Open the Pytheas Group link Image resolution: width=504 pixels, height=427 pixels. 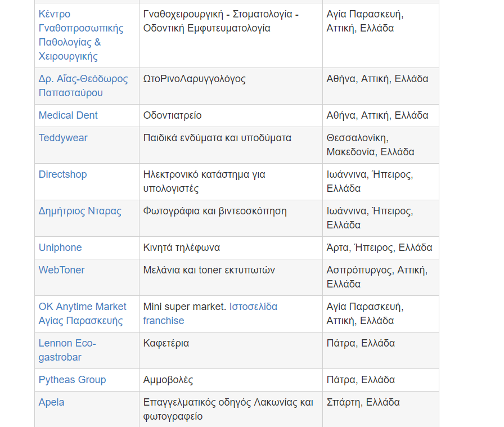tap(72, 380)
